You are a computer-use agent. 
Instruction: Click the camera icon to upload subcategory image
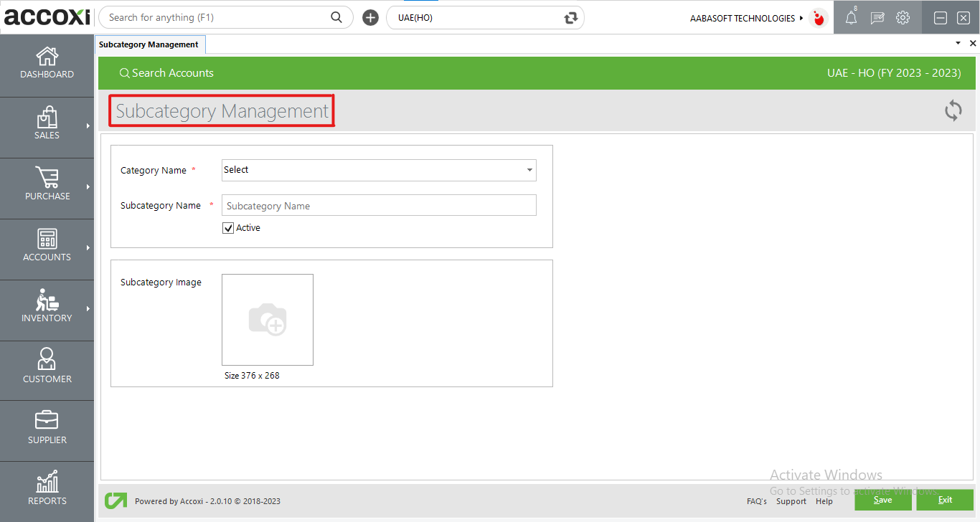point(267,320)
